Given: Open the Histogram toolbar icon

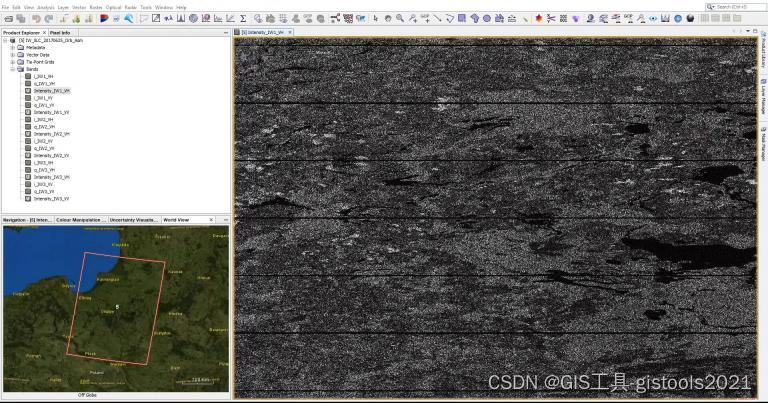Looking at the screenshot, I should [x=181, y=19].
